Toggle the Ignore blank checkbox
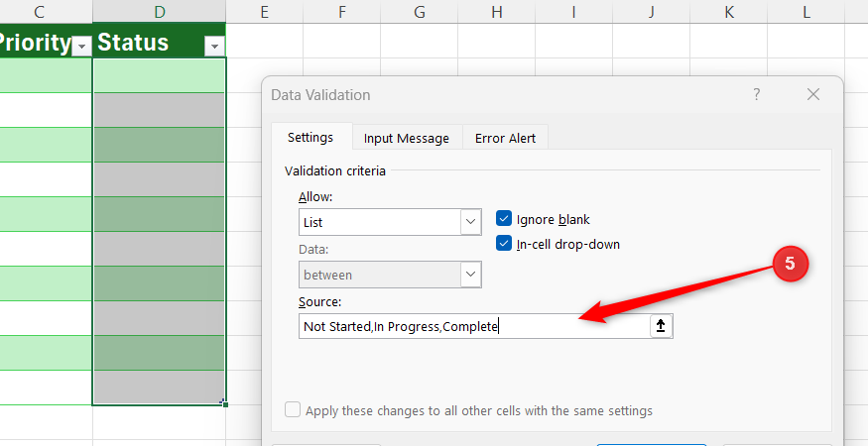 tap(504, 219)
